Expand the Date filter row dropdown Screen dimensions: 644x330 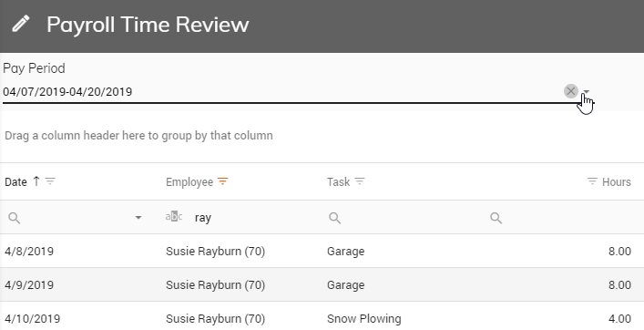coord(138,218)
